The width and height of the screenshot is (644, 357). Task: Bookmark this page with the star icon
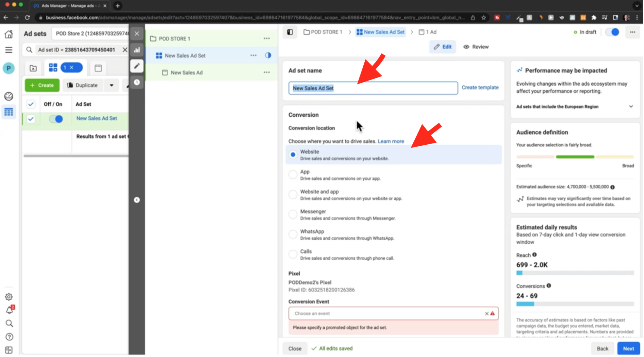point(484,18)
